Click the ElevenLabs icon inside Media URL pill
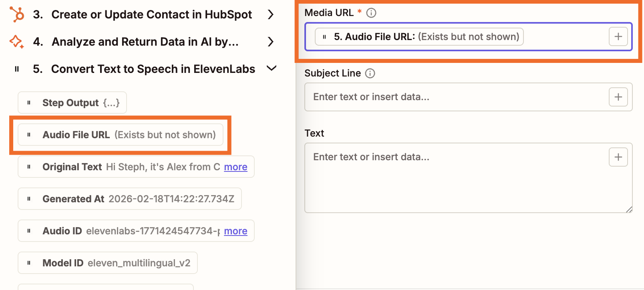Image resolution: width=644 pixels, height=290 pixels. (324, 37)
